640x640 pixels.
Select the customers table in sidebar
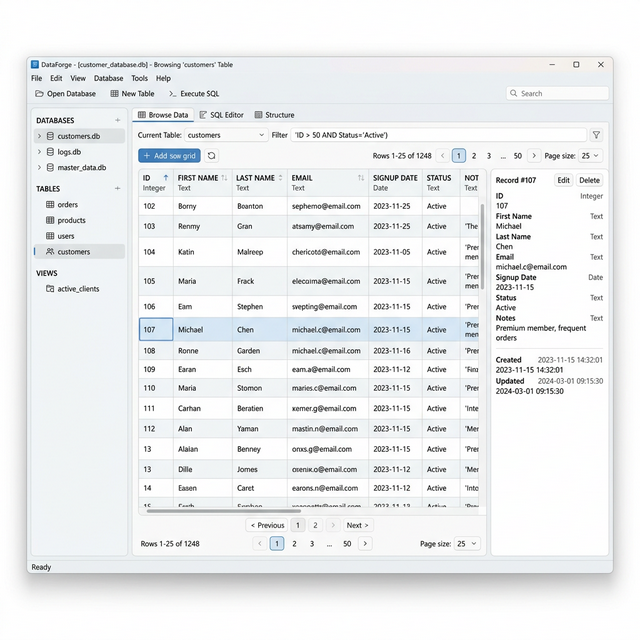(80, 251)
